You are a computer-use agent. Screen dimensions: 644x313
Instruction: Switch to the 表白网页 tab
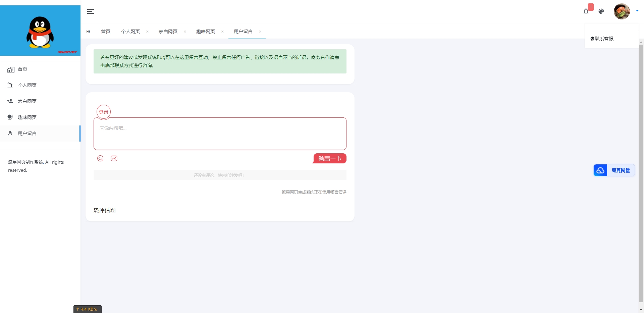[168, 32]
